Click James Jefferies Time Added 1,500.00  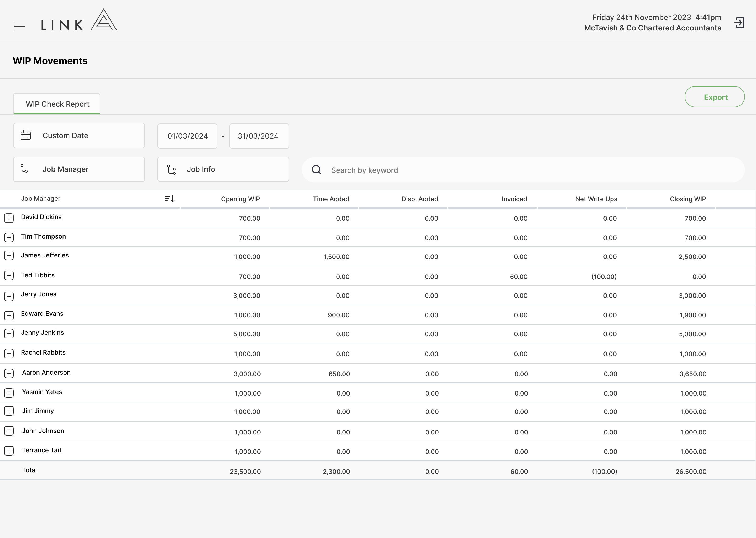336,257
